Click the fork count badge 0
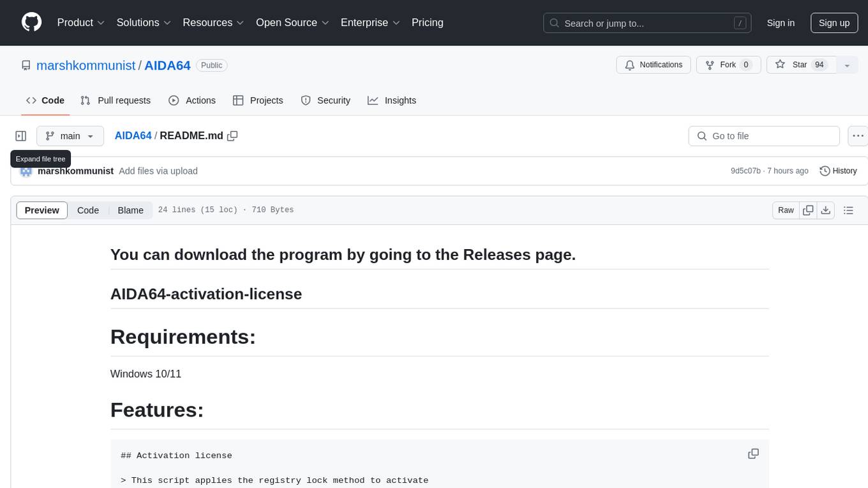868x488 pixels. click(746, 65)
